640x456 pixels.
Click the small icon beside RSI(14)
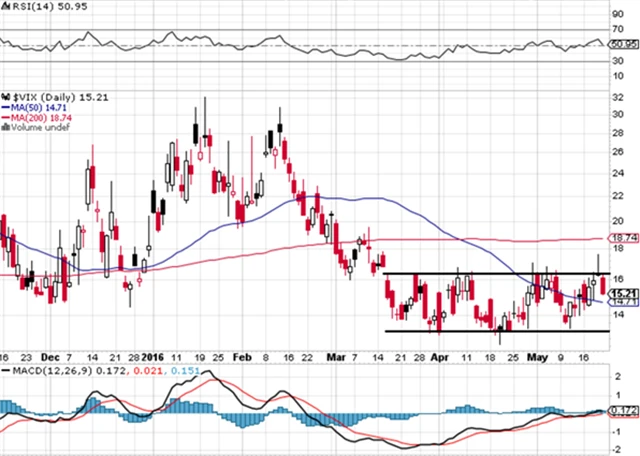click(x=6, y=7)
